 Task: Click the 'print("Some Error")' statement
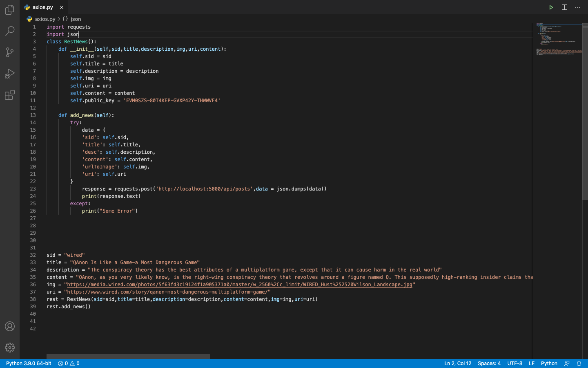click(110, 211)
